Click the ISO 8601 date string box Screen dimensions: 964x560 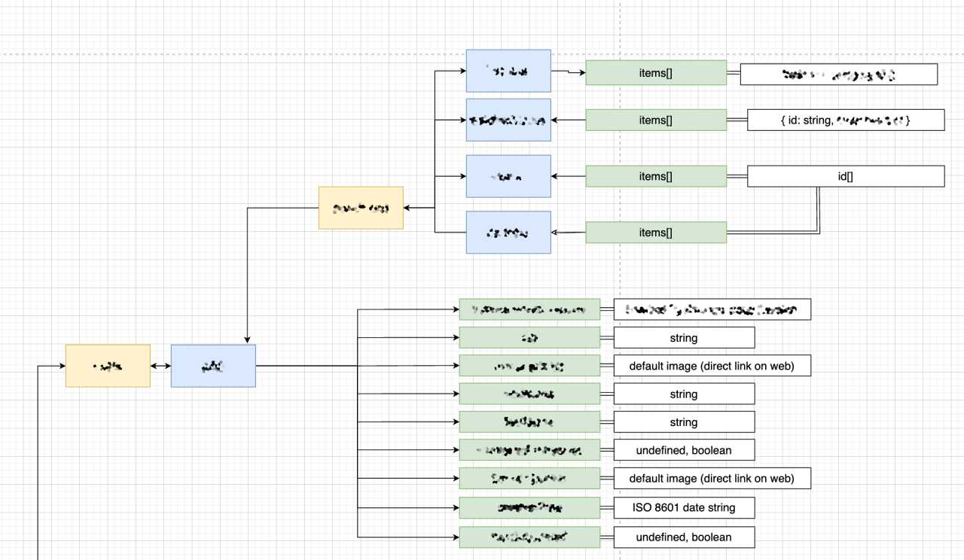pos(684,507)
